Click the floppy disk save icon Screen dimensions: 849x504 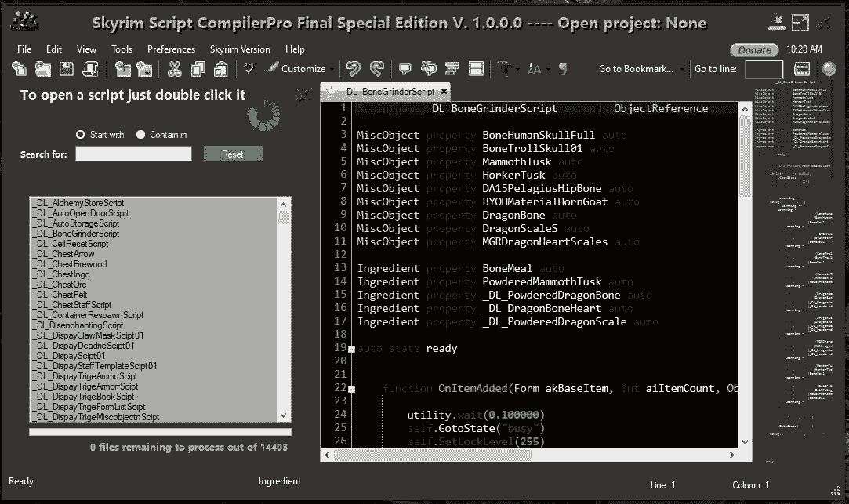(x=66, y=69)
